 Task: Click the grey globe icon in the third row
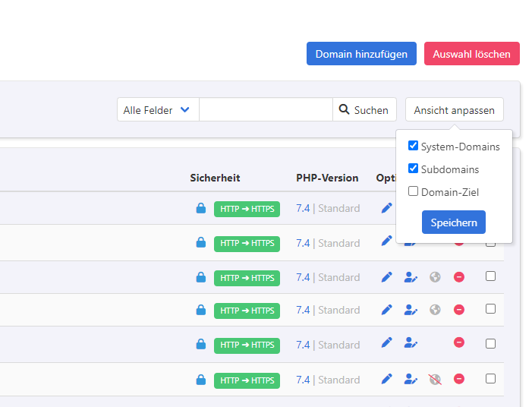435,277
